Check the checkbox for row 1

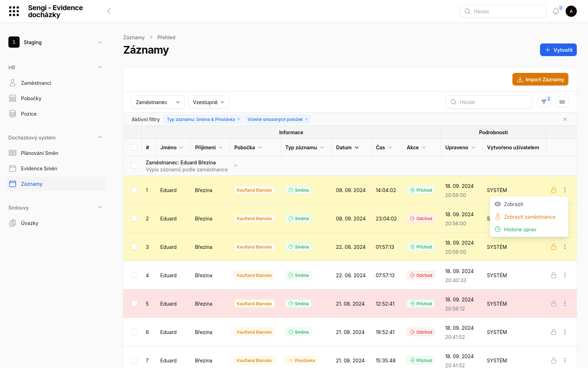[x=134, y=190]
